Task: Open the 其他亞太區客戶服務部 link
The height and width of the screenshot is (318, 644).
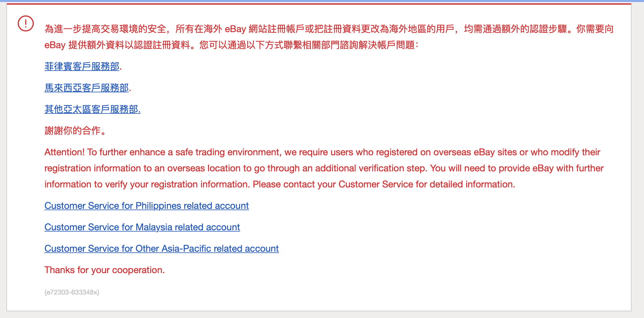Action: (93, 109)
